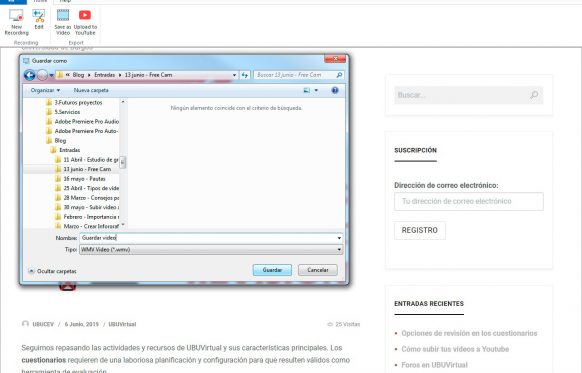Click the magnifier icon in Buscar box
This screenshot has width=582, height=373.
tap(534, 95)
